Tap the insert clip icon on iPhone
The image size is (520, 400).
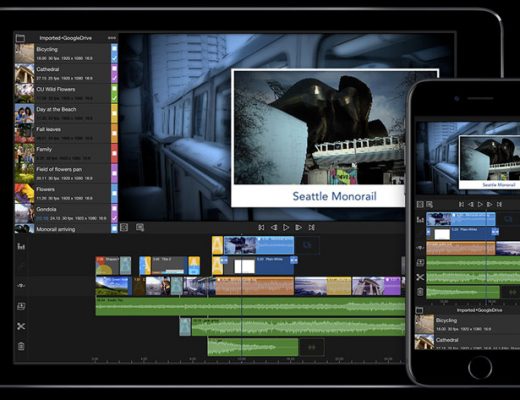420,263
